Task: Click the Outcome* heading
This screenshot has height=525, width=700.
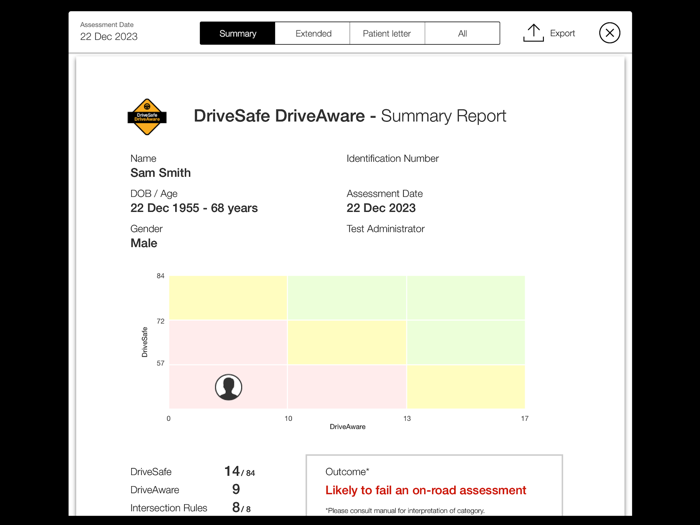Action: point(347,472)
